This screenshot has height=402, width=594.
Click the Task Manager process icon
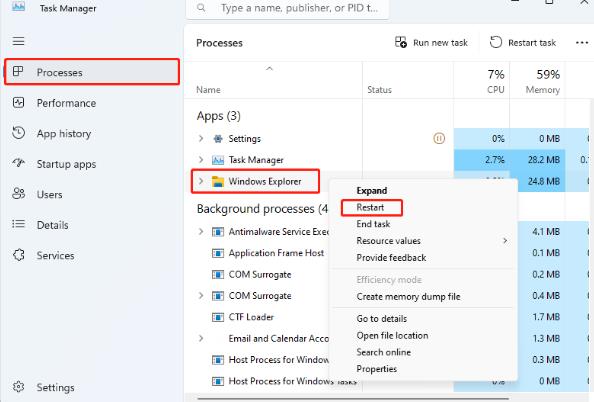click(218, 160)
